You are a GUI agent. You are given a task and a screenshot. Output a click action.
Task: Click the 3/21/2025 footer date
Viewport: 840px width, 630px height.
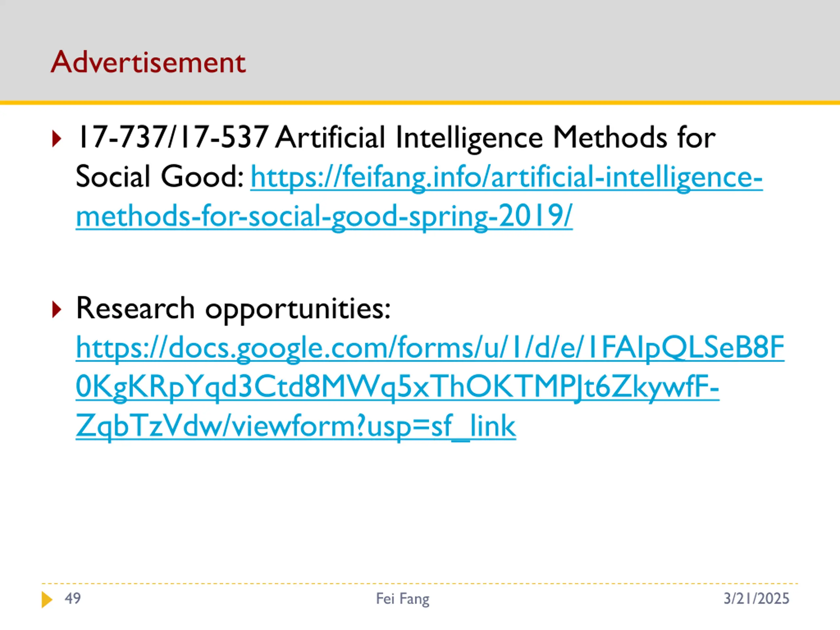click(756, 598)
